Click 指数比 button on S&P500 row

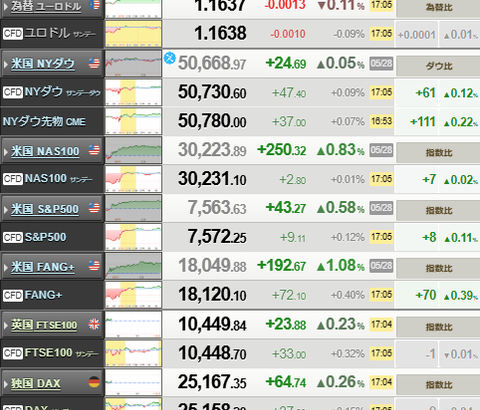[x=438, y=211]
